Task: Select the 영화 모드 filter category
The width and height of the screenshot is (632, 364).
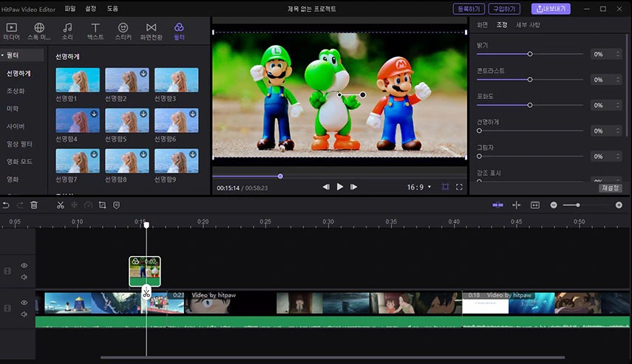Action: pos(19,162)
